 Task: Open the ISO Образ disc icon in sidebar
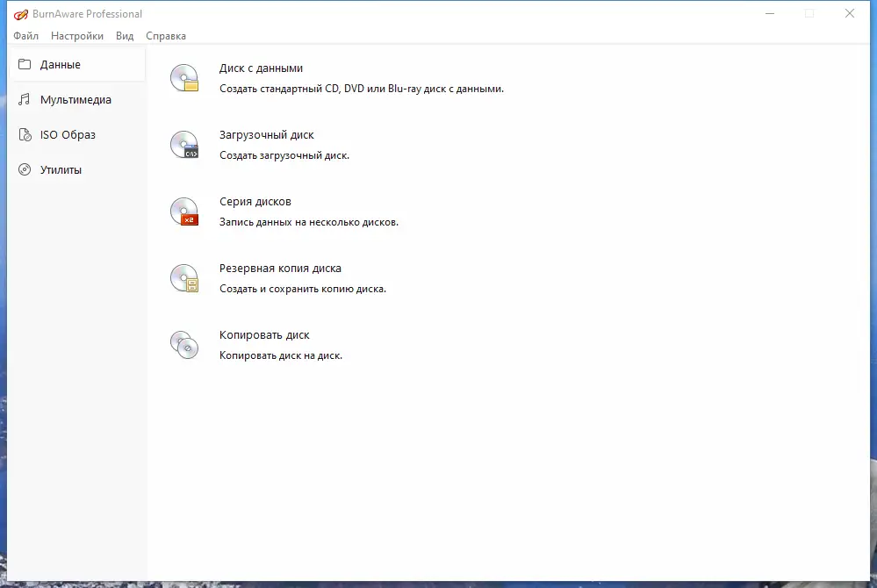[24, 134]
